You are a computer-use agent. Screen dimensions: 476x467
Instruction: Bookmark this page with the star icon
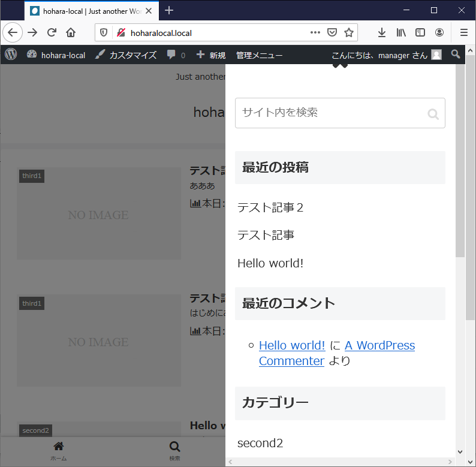pyautogui.click(x=349, y=33)
